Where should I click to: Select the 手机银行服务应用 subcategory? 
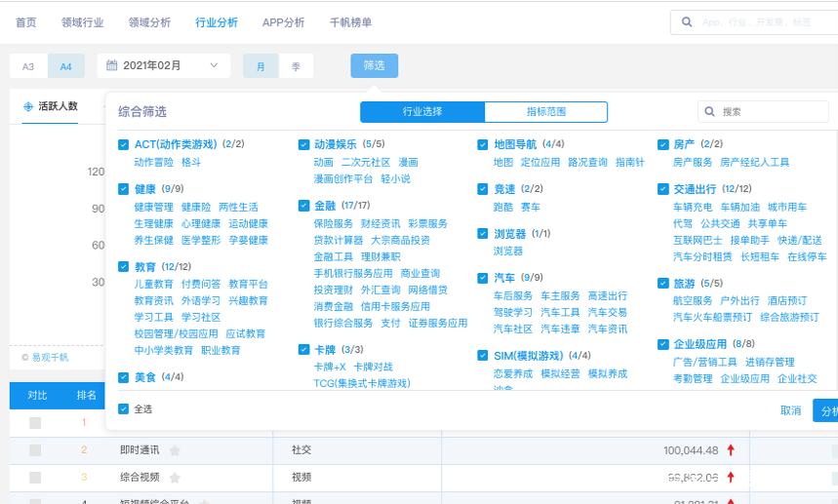[x=353, y=273]
